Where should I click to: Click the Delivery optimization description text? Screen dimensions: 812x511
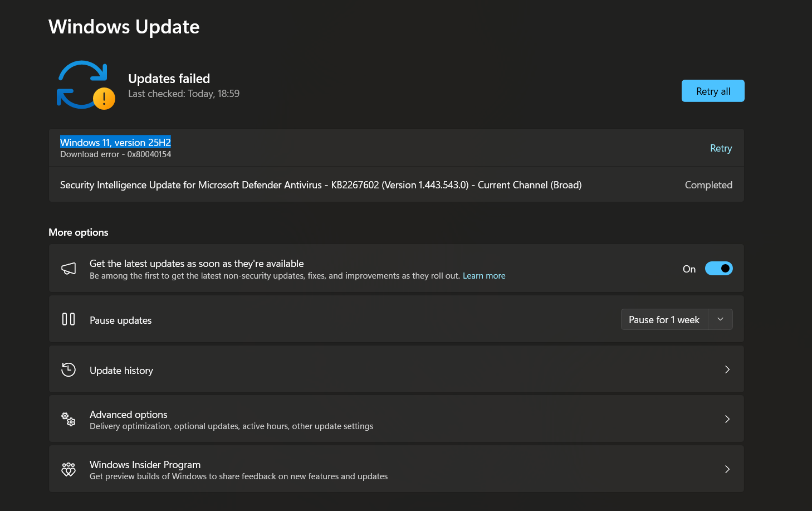pos(232,426)
